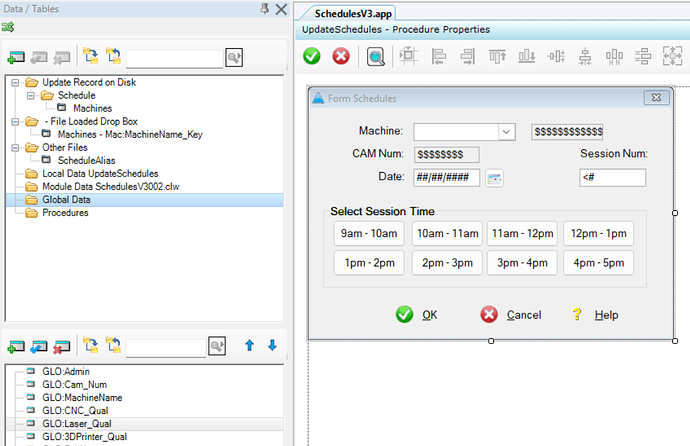Click the Help button in Form Schedules
This screenshot has width=690, height=446.
[x=595, y=315]
